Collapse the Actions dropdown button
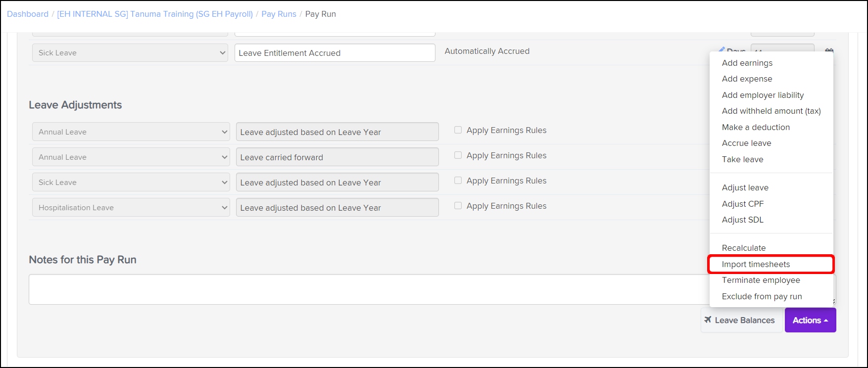Image resolution: width=868 pixels, height=368 pixels. point(810,320)
